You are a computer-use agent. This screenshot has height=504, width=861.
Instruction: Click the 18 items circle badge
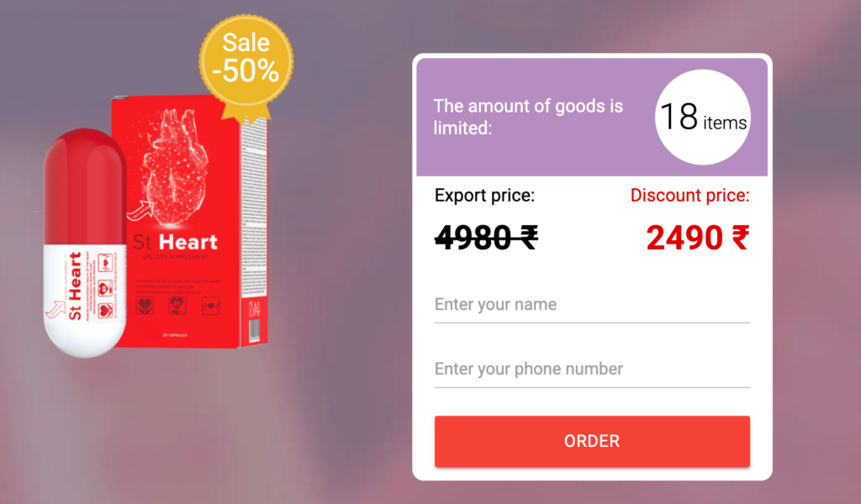pyautogui.click(x=702, y=118)
